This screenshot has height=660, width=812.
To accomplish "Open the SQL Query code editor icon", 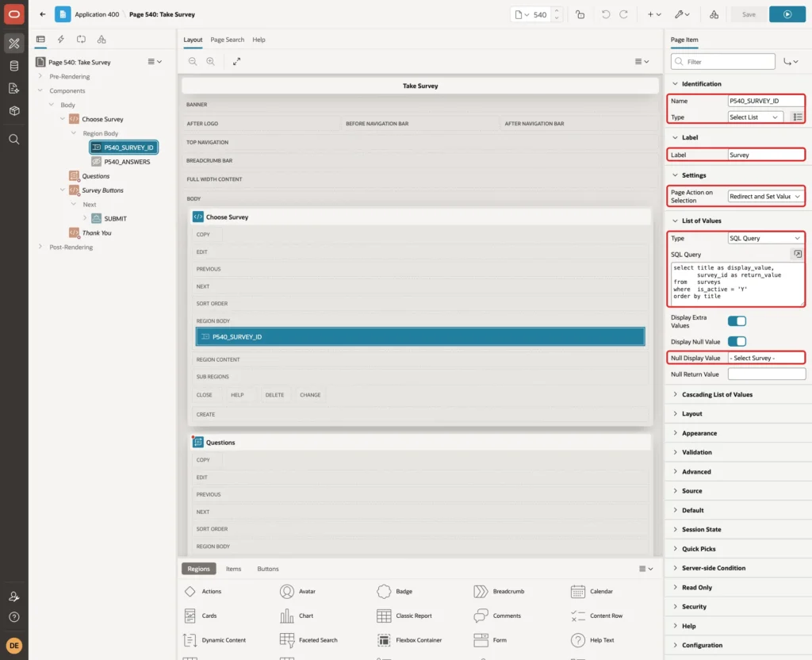I will [798, 254].
